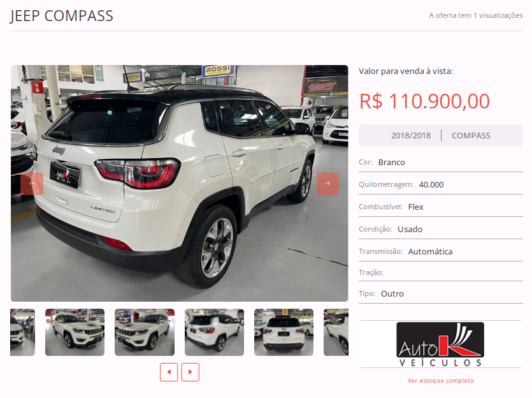Select the front-left view Jeep thumbnail
This screenshot has height=398, width=532.
point(145,332)
